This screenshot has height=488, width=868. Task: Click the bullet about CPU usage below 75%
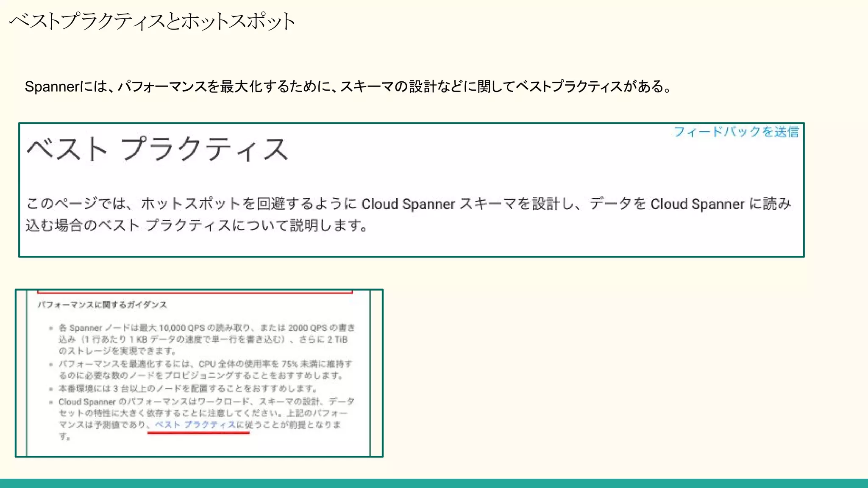(206, 369)
